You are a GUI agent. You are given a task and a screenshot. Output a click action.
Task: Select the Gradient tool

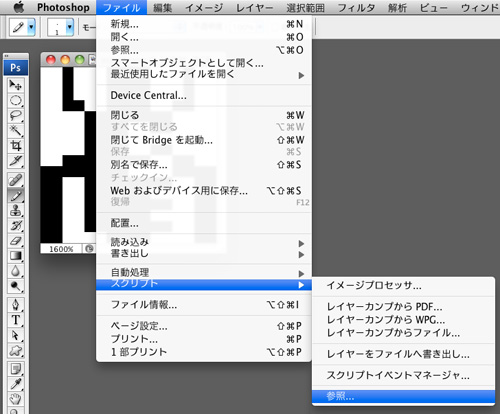click(16, 256)
